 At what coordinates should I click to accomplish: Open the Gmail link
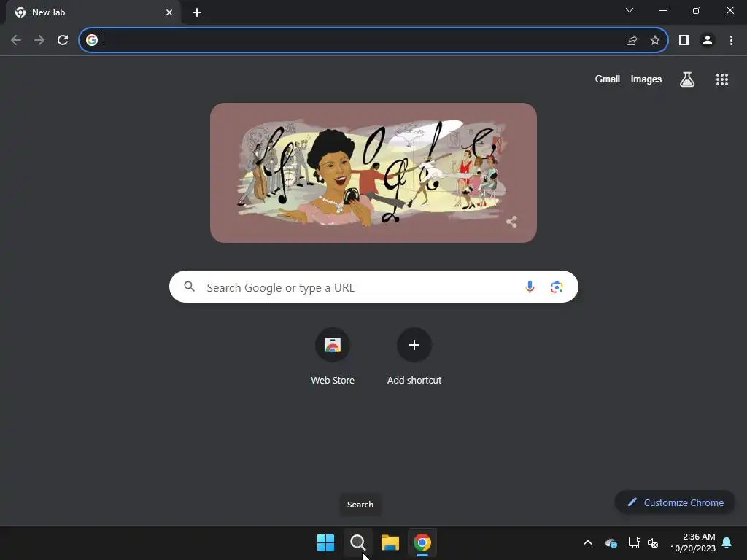tap(608, 79)
